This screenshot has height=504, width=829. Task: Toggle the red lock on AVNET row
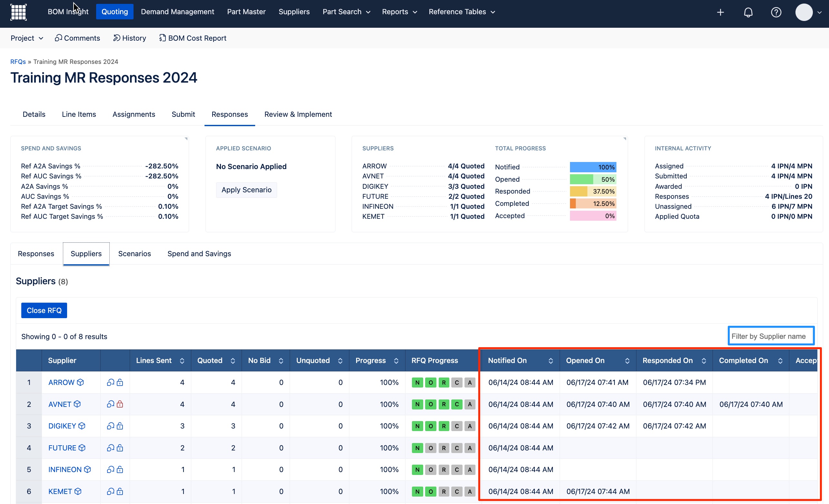[120, 404]
